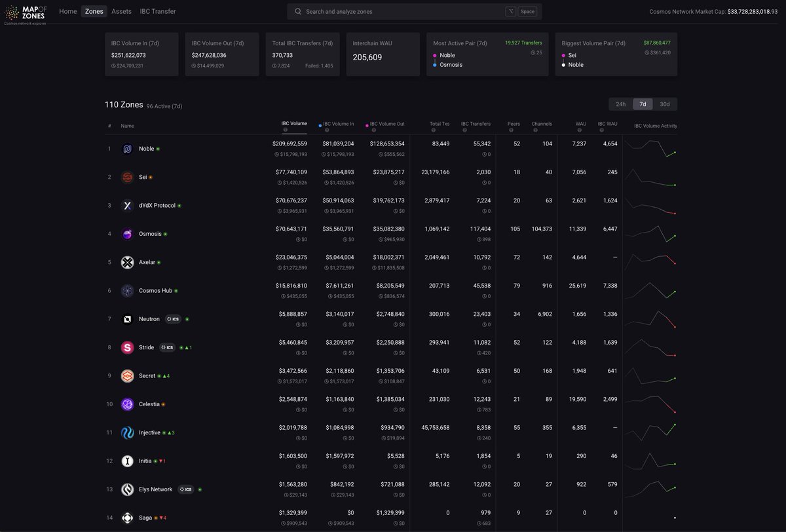Screen dimensions: 786x532
Task: Open the Assets tab
Action: tap(121, 11)
